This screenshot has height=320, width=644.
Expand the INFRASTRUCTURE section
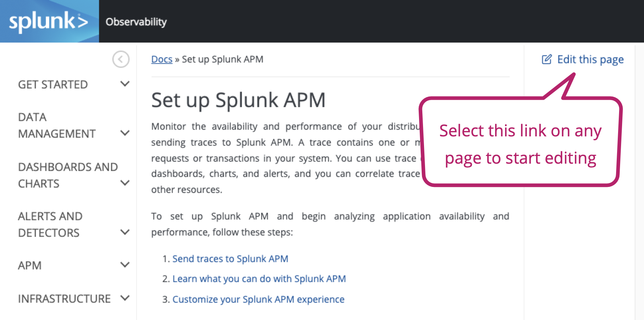125,298
